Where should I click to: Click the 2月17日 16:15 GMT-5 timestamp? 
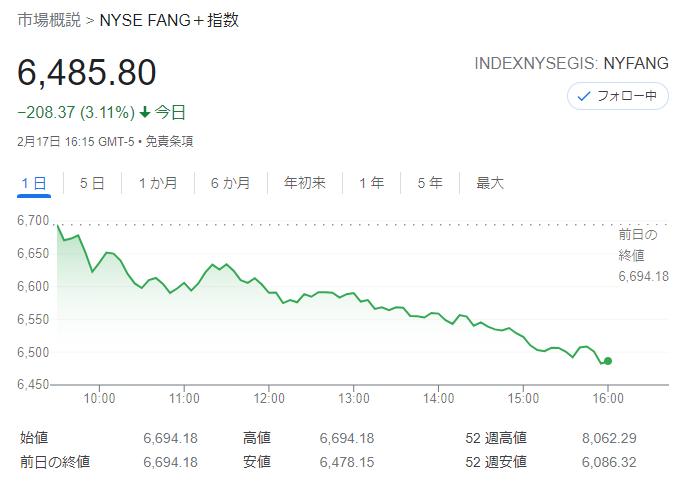click(x=76, y=142)
